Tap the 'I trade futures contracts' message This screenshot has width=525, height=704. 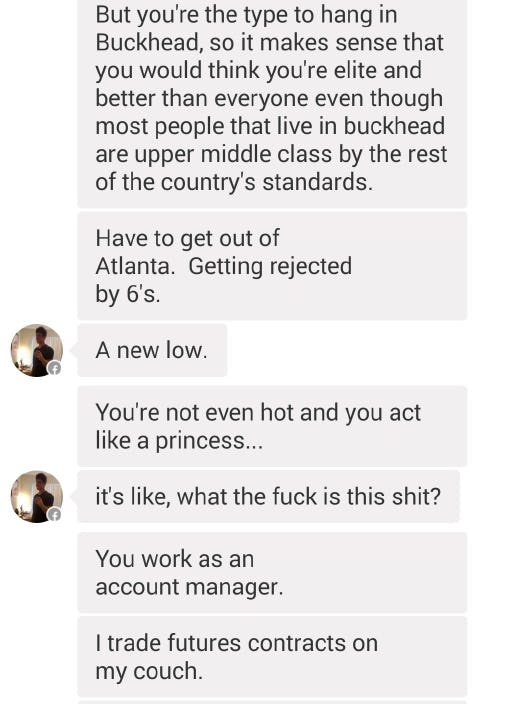pyautogui.click(x=272, y=657)
